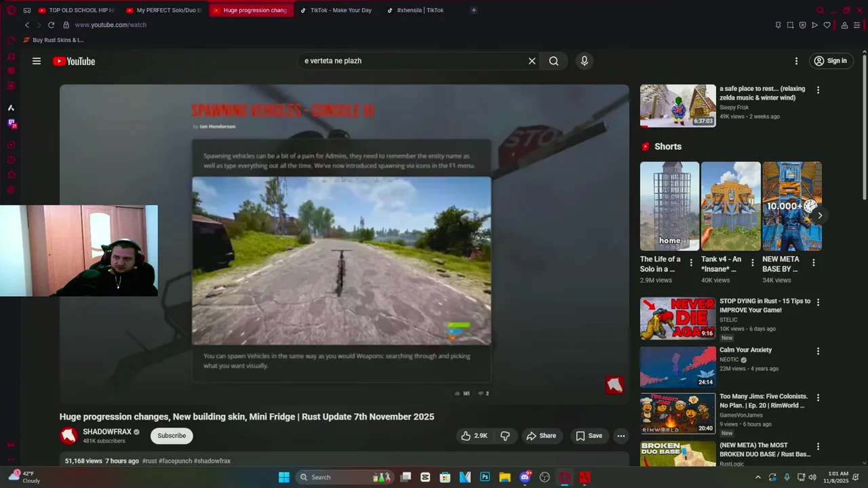
Task: Open options for STOP DYING in Rust
Action: coord(818,302)
